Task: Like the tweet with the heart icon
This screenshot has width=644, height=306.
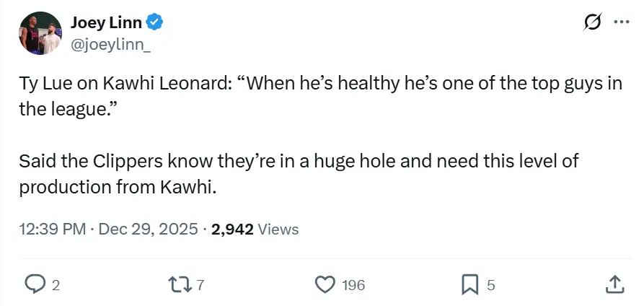Action: pyautogui.click(x=327, y=285)
